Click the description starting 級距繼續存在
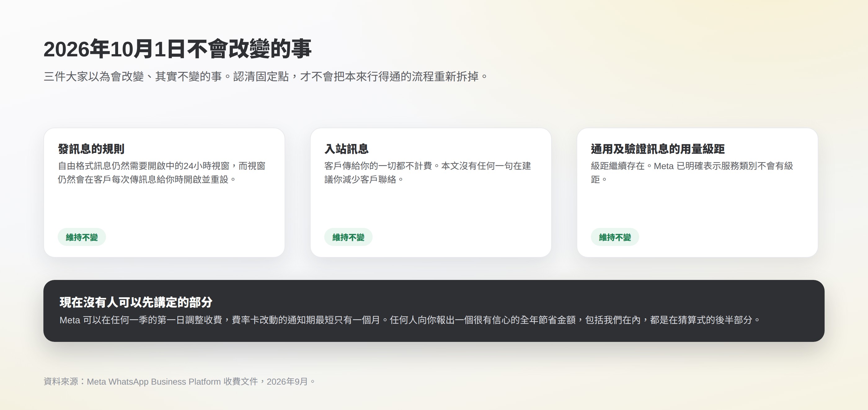The height and width of the screenshot is (410, 868). pos(692,172)
